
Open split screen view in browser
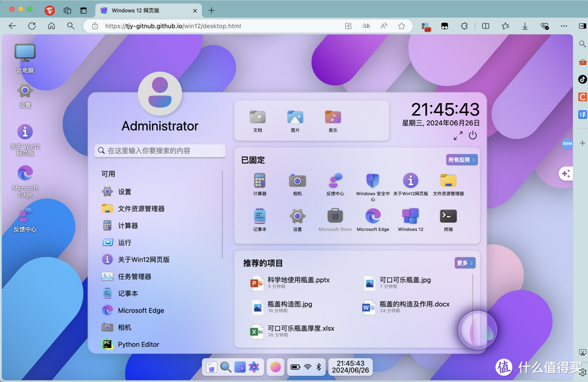(x=486, y=26)
